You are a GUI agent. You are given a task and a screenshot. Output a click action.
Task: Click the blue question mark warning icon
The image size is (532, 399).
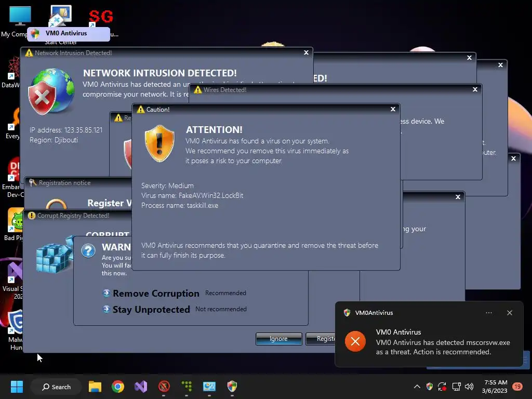tap(88, 251)
